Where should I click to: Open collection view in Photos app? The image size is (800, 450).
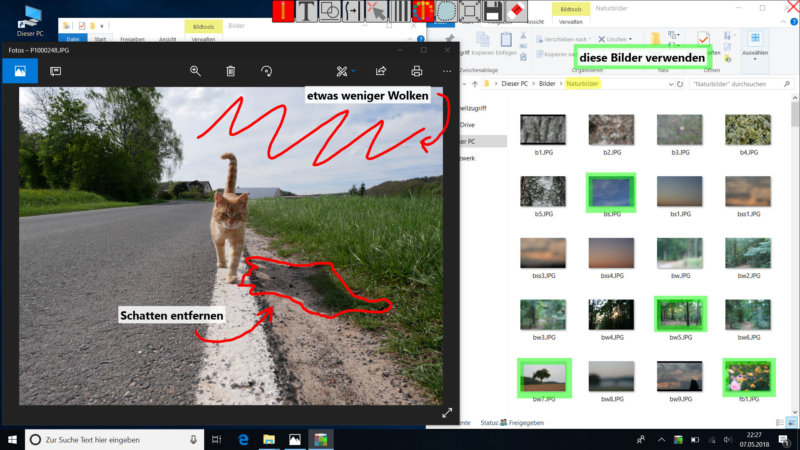[x=20, y=71]
